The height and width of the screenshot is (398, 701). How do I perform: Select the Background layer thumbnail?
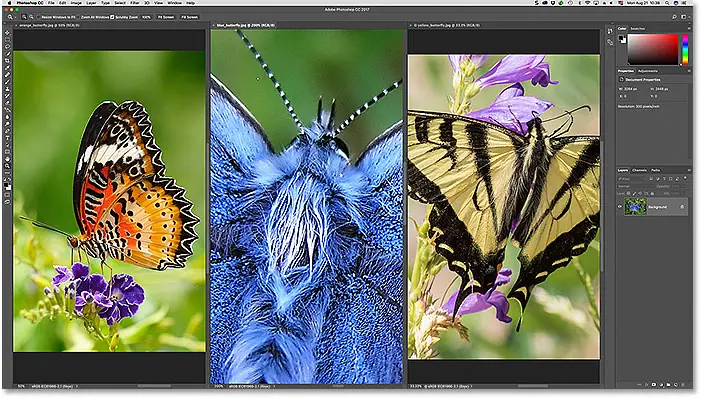click(x=635, y=207)
